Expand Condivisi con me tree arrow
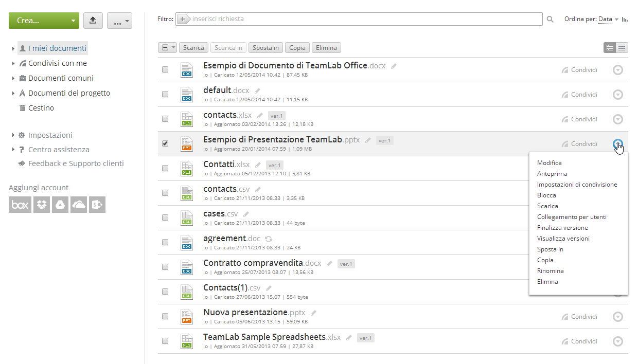 tap(13, 63)
